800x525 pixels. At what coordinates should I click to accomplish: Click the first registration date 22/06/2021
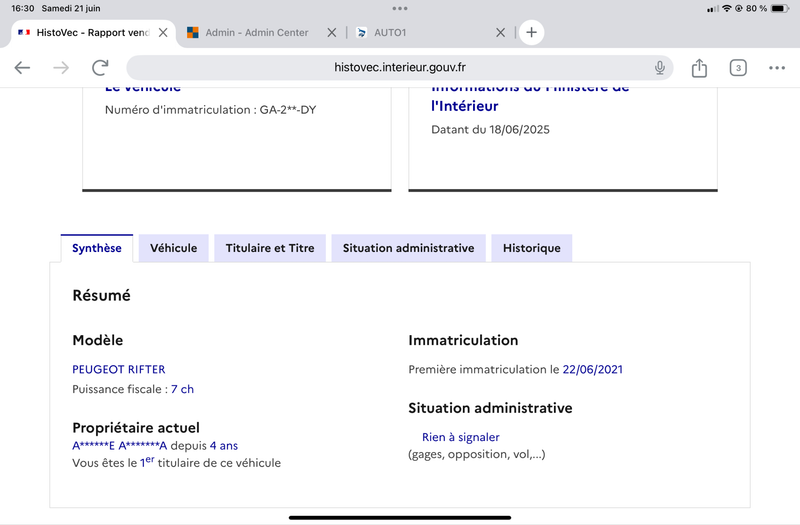point(592,369)
